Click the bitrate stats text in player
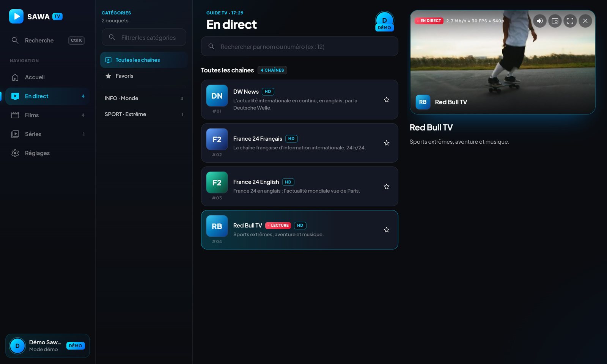The image size is (607, 364). pos(475,21)
